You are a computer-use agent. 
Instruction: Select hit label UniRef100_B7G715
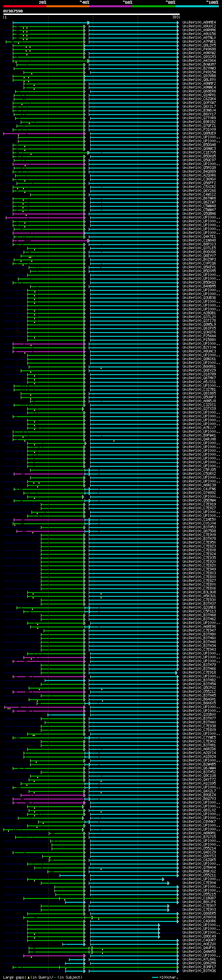(199, 836)
